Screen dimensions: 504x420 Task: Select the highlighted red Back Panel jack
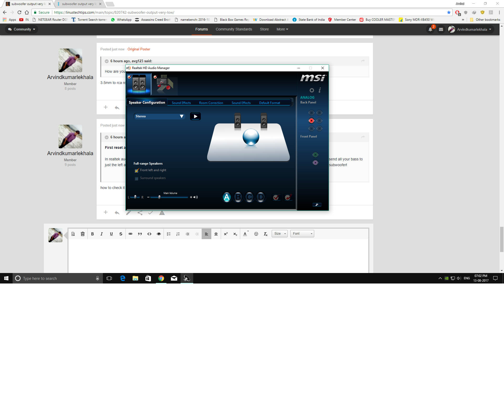[x=311, y=121]
